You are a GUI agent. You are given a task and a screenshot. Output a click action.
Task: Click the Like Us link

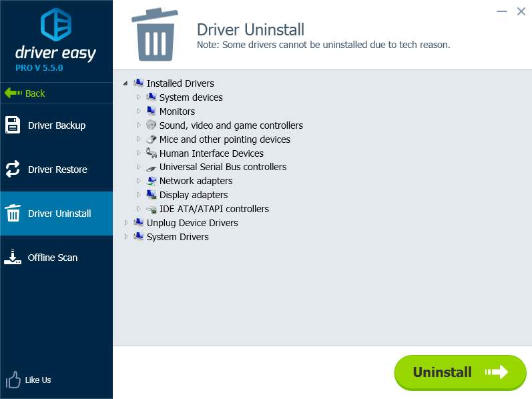38,380
